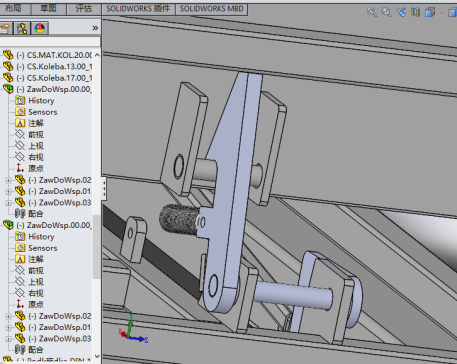
Task: Select the lower ZawDoWsp.00.00 assembly node
Action: point(47,225)
